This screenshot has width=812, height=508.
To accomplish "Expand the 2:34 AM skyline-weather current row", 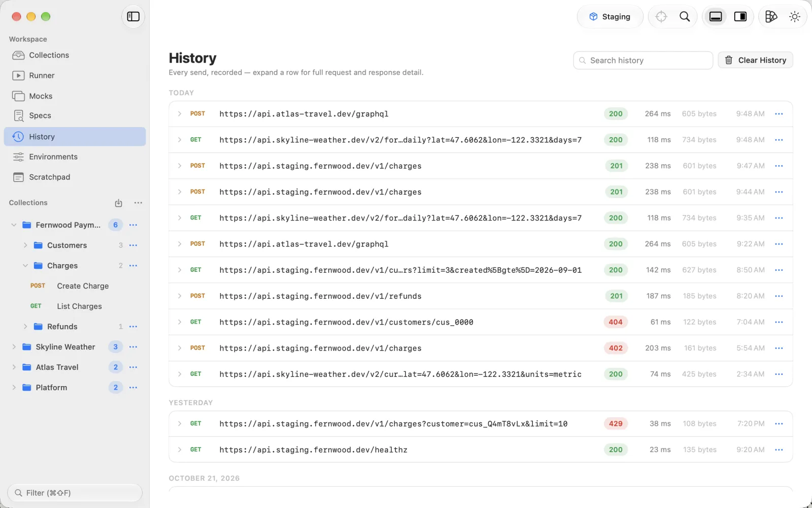I will point(179,374).
